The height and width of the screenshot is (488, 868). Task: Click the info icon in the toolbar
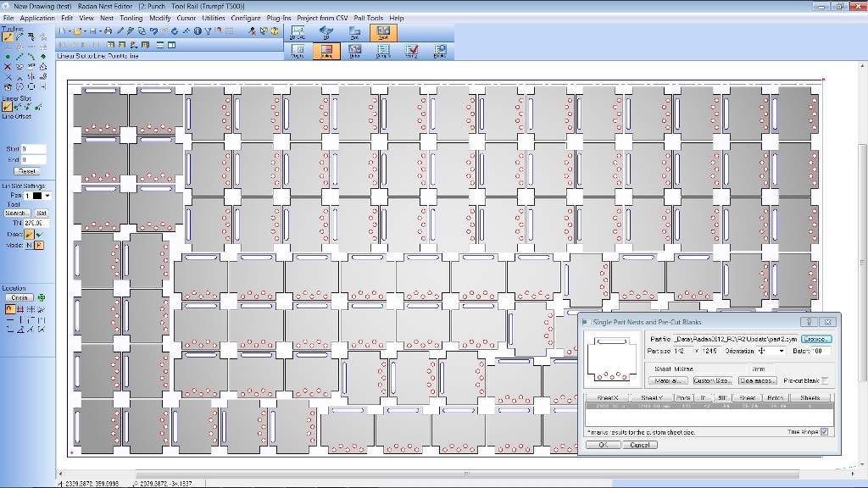[197, 31]
